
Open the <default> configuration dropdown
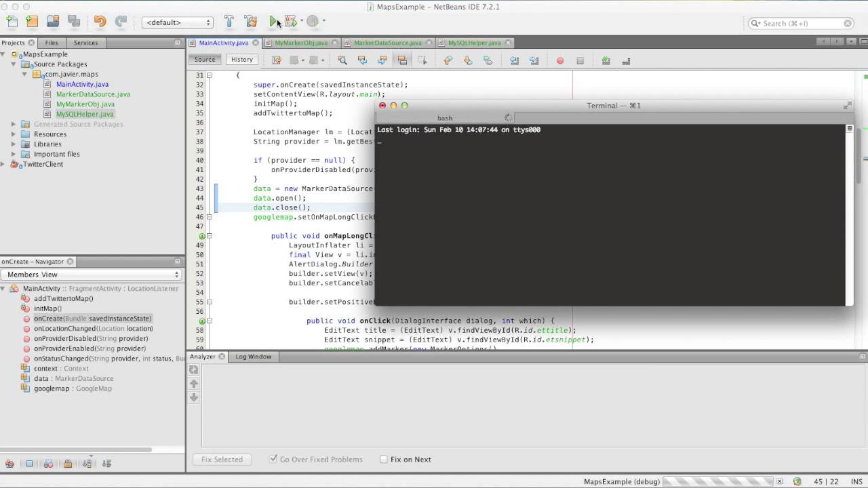pyautogui.click(x=178, y=22)
